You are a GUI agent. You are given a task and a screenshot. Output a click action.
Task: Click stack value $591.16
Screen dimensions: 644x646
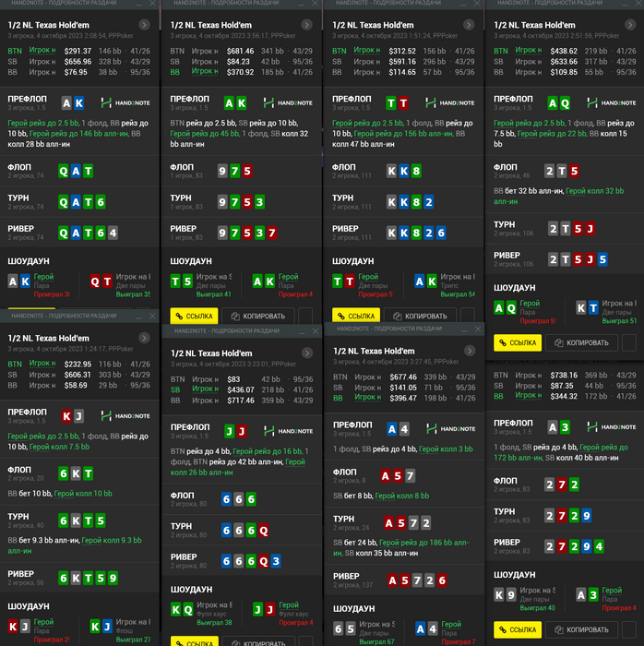[402, 62]
